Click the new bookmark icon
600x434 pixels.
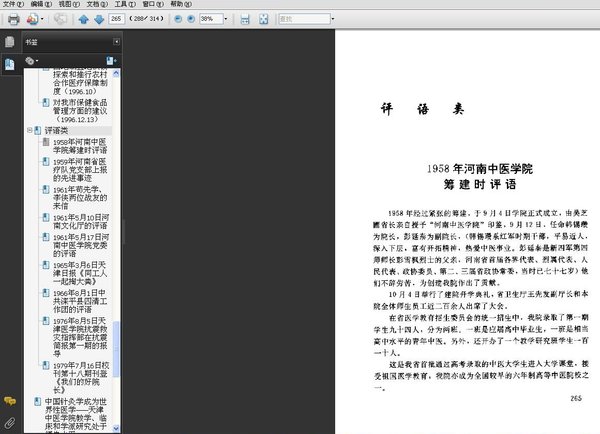[111, 61]
